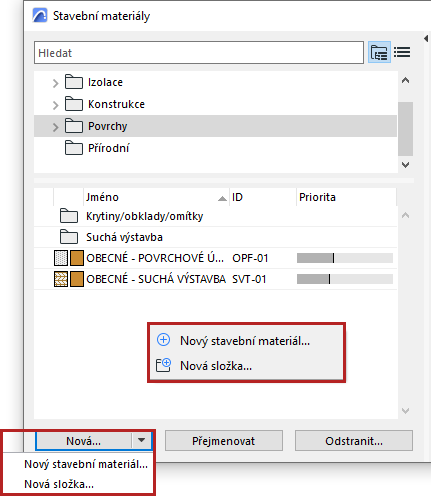This screenshot has width=431, height=496.
Task: Open the Krytiny/obklady/omítky folder row
Action: tap(215, 216)
